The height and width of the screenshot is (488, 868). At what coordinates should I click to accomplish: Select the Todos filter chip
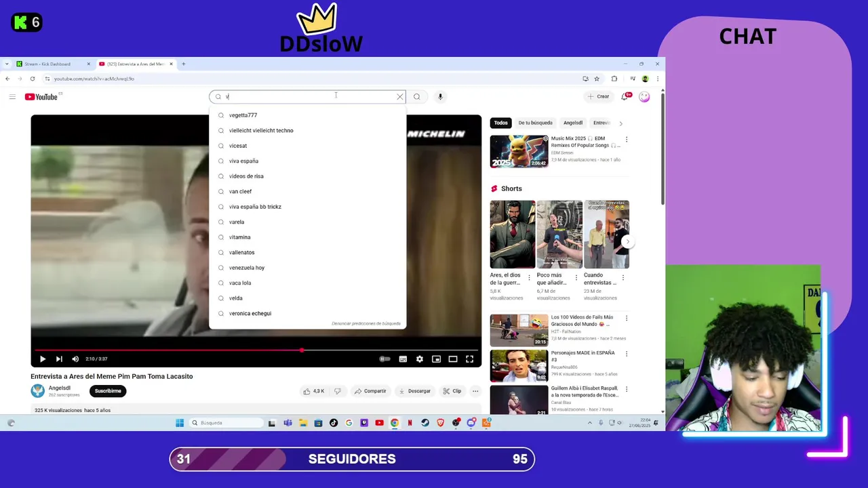[500, 123]
